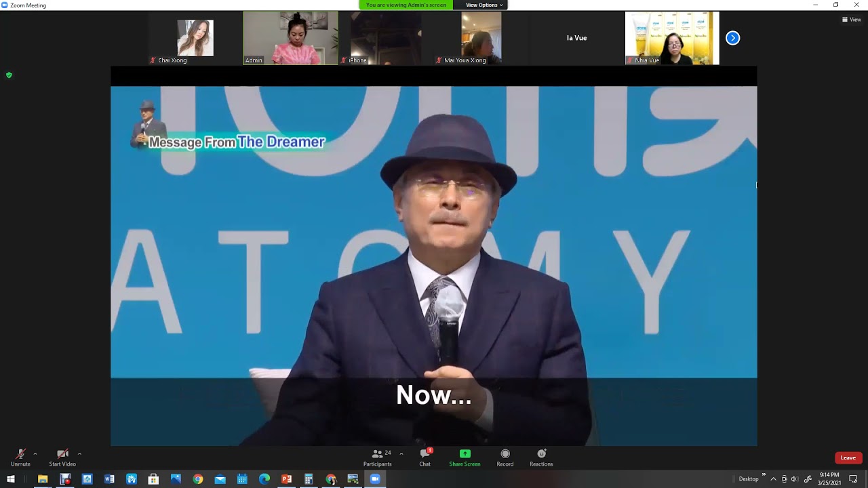Show hidden system tray icons
Image resolution: width=868 pixels, height=488 pixels.
pyautogui.click(x=773, y=479)
